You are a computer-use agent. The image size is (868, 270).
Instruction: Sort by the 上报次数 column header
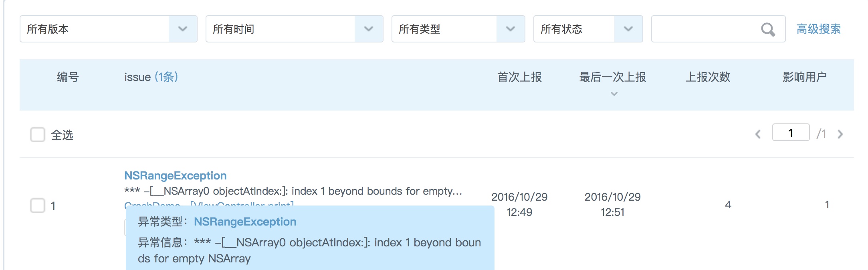[x=708, y=77]
